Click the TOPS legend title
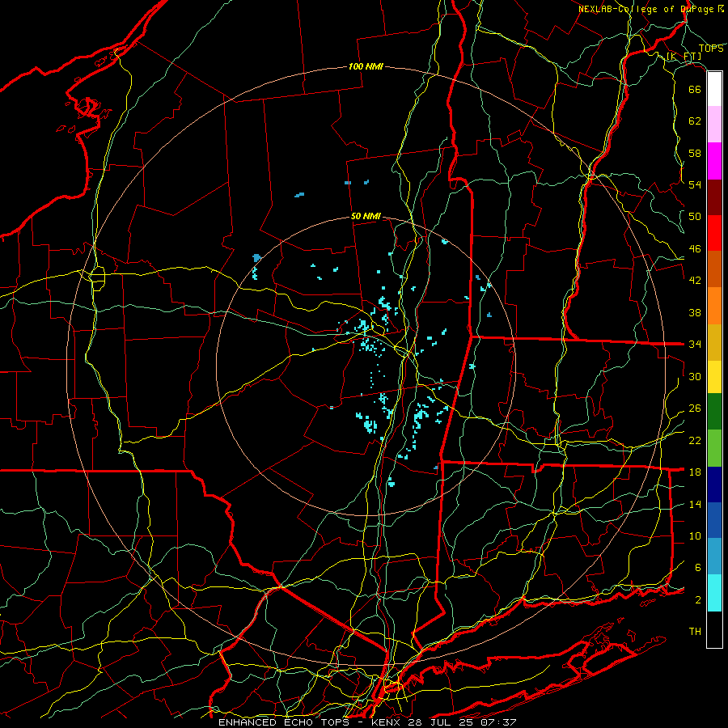 click(711, 49)
